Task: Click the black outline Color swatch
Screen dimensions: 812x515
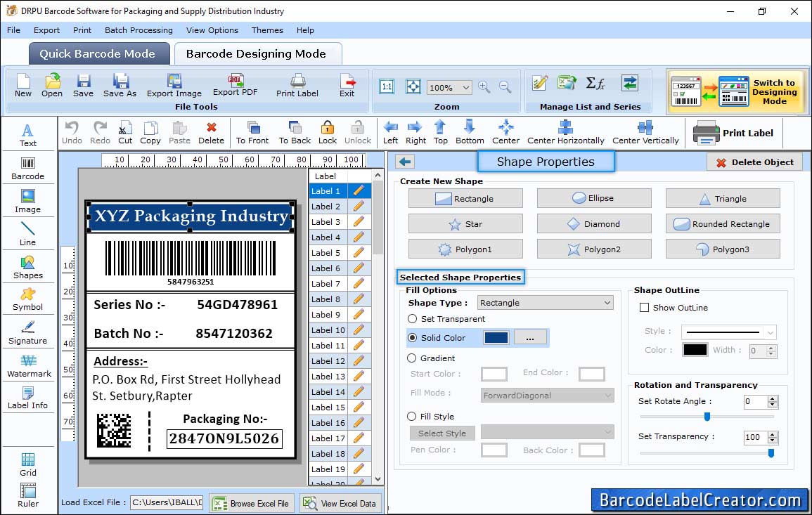Action: [695, 350]
